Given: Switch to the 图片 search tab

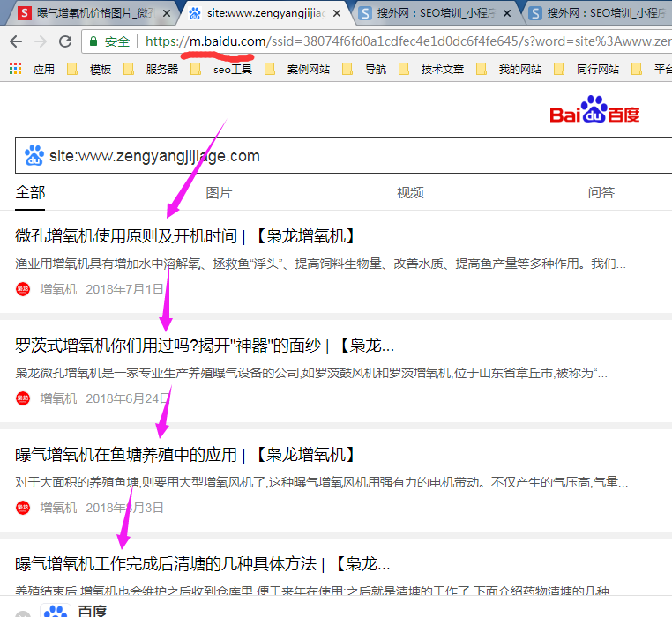Looking at the screenshot, I should 219,192.
